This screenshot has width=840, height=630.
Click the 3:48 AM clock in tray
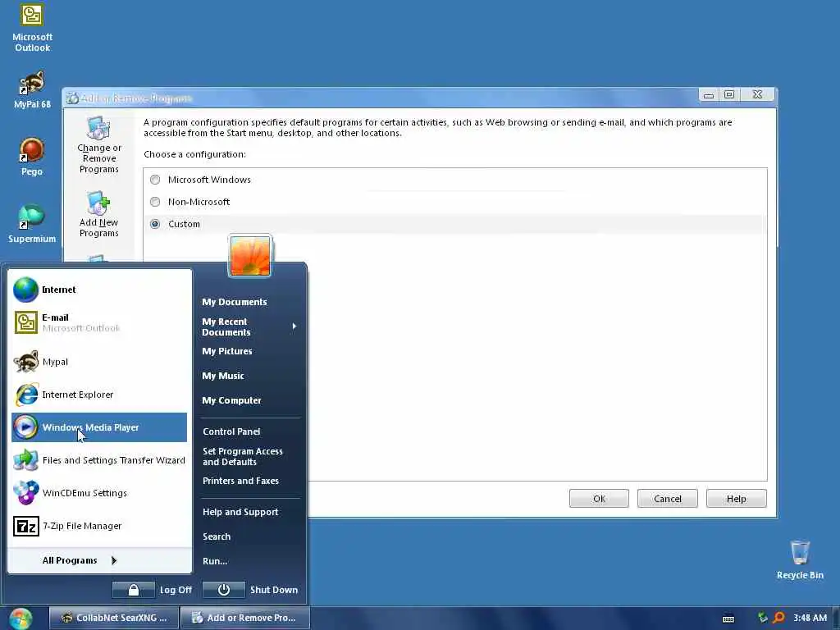tap(810, 618)
